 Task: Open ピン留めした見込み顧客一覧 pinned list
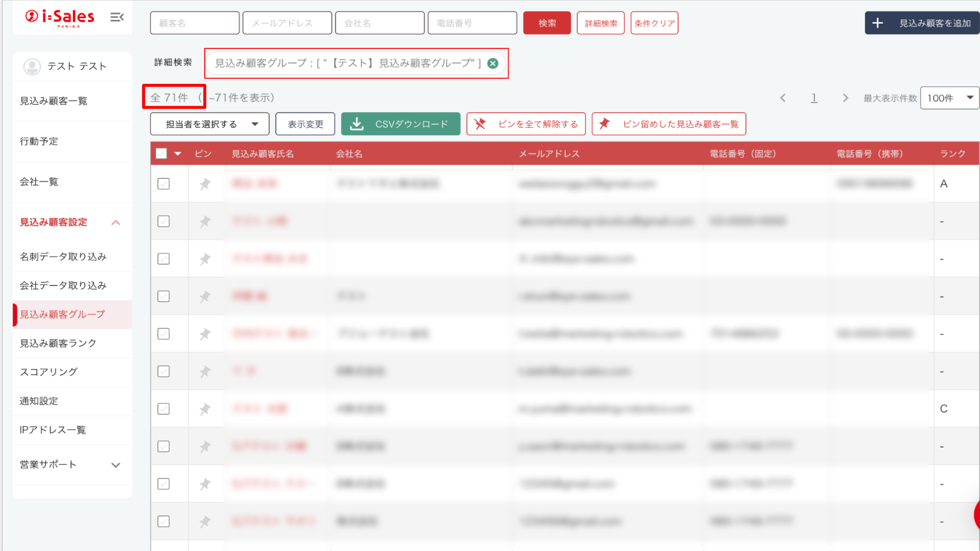(669, 124)
